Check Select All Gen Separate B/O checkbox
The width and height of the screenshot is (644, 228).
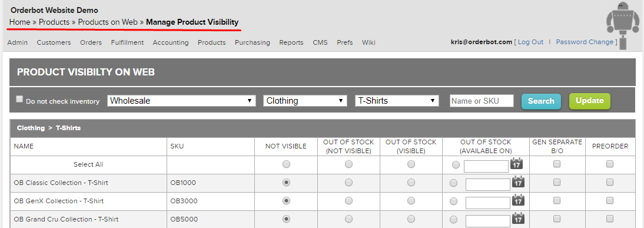557,164
